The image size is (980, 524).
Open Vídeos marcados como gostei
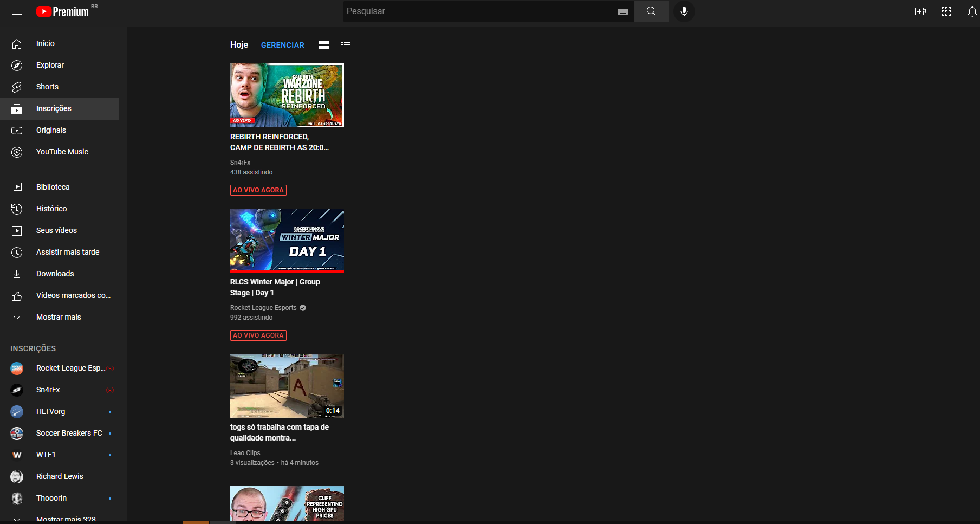pos(60,295)
